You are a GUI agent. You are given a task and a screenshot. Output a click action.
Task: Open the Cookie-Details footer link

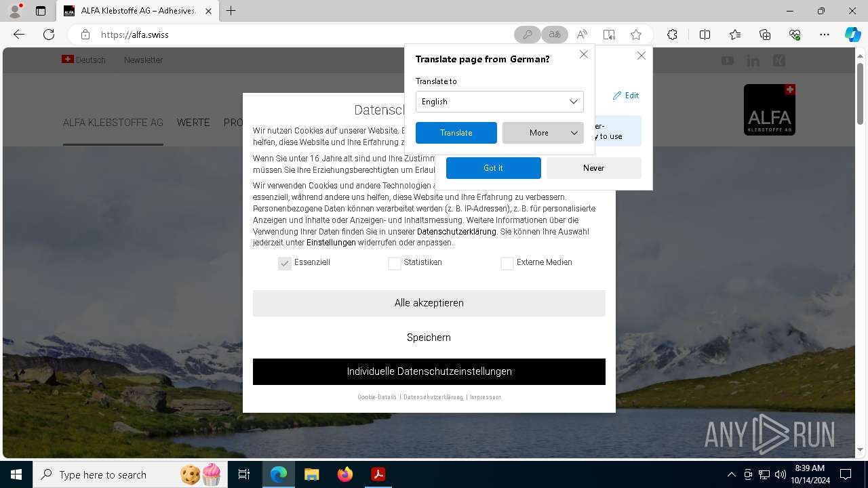(377, 397)
